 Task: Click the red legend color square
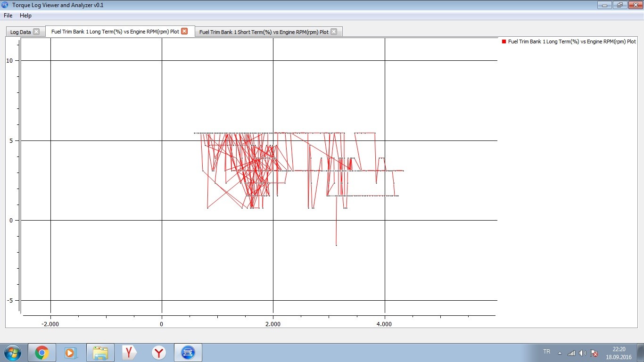(504, 41)
